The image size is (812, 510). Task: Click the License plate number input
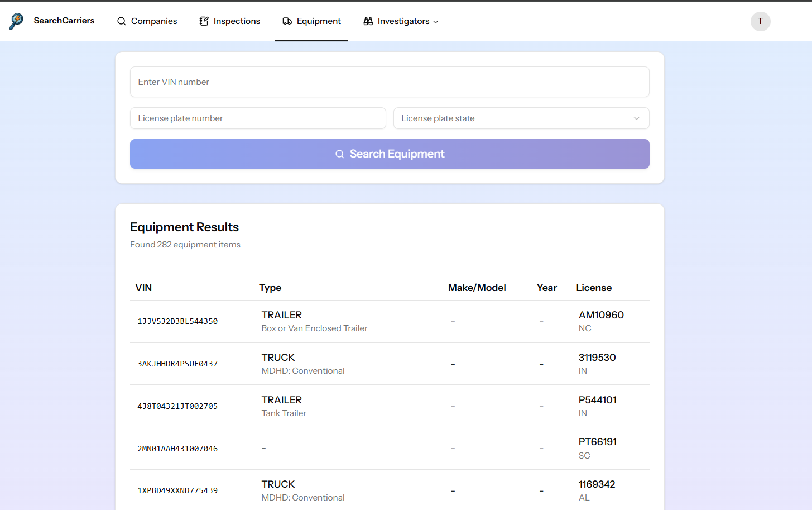pyautogui.click(x=258, y=118)
